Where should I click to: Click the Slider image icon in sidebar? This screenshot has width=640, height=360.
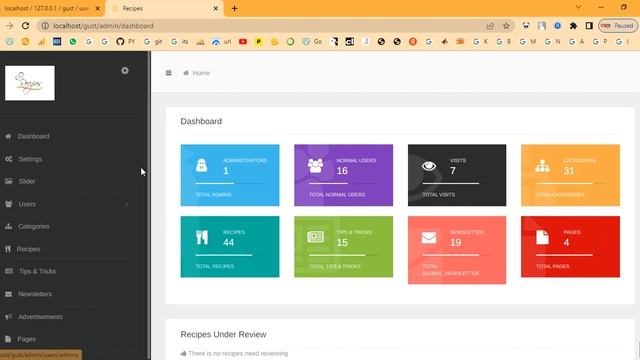coord(9,181)
